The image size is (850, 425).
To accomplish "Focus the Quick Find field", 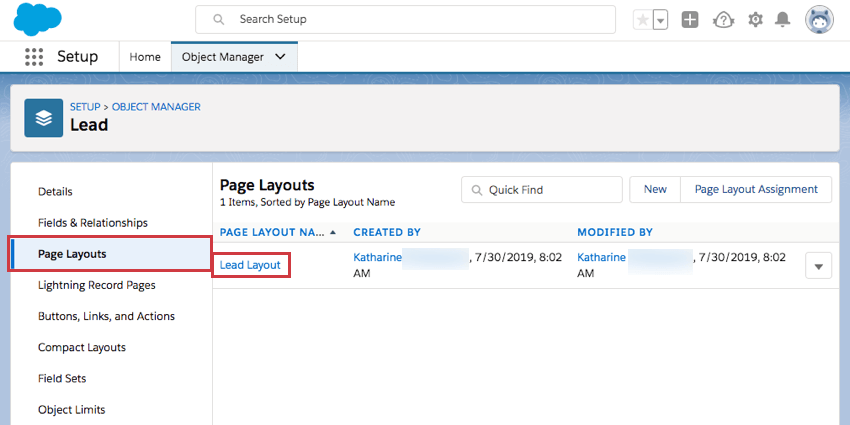I will coord(542,190).
